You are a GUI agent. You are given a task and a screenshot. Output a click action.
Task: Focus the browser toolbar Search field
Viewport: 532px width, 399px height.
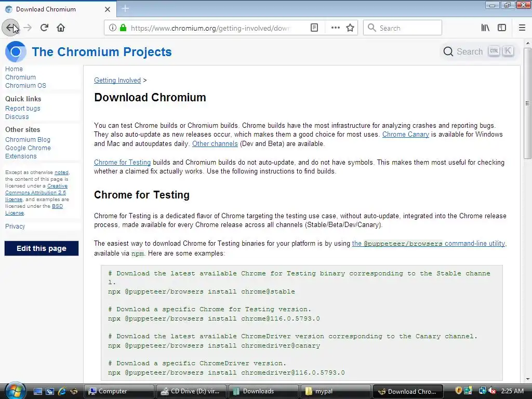(403, 28)
